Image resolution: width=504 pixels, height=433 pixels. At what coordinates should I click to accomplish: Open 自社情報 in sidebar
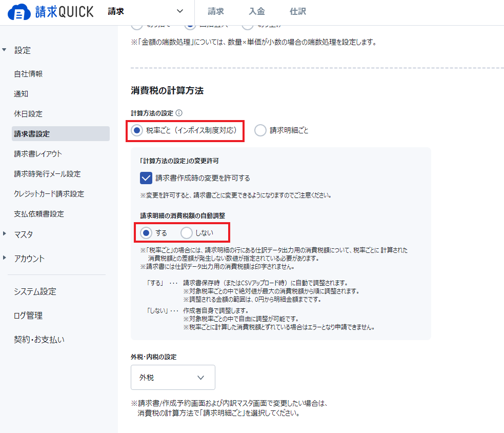[28, 74]
